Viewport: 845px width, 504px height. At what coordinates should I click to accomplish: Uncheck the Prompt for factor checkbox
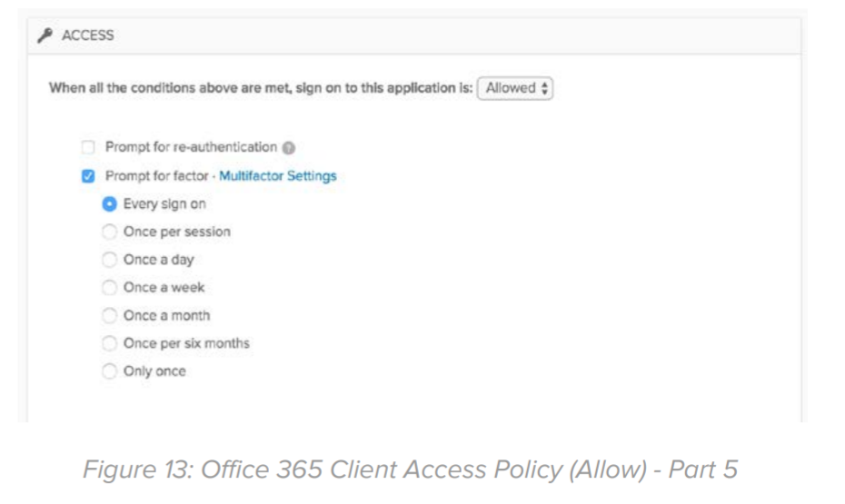tap(89, 176)
